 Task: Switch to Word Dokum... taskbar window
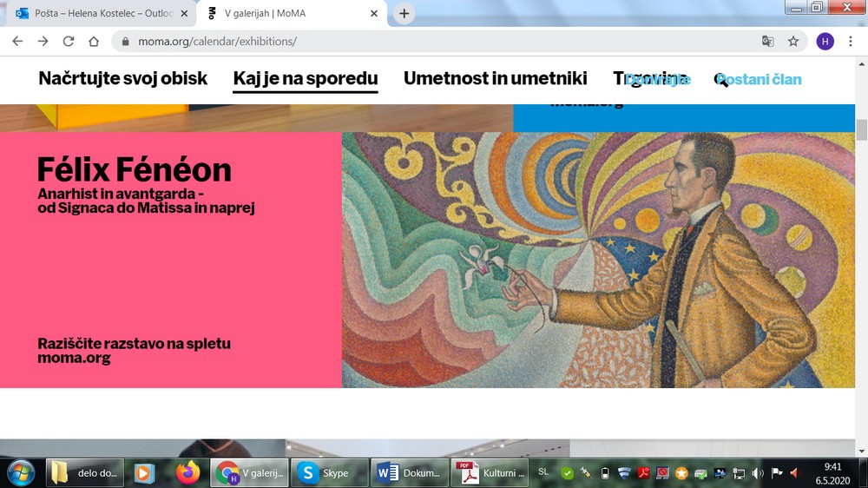[410, 472]
